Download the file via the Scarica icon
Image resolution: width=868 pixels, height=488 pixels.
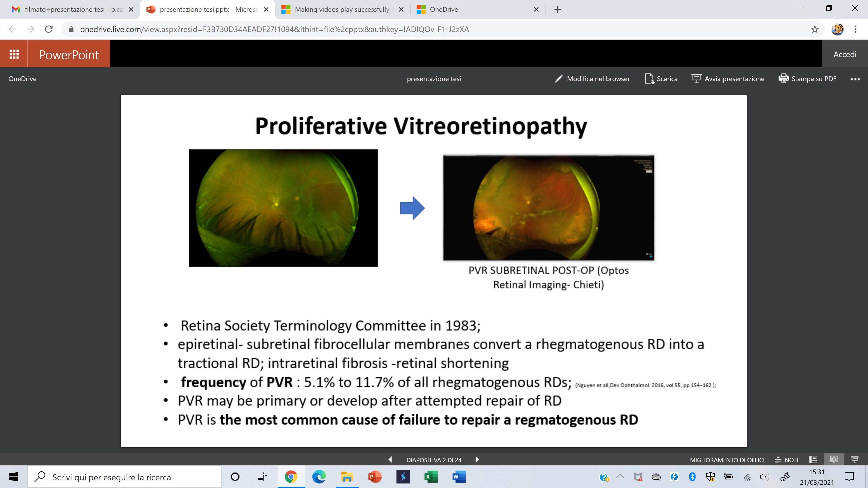click(x=649, y=79)
